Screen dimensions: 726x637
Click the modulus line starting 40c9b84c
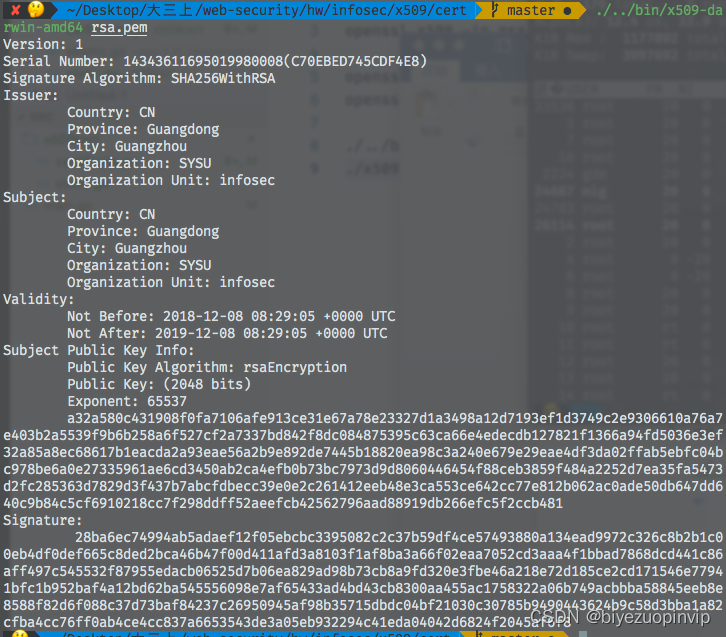(x=283, y=503)
